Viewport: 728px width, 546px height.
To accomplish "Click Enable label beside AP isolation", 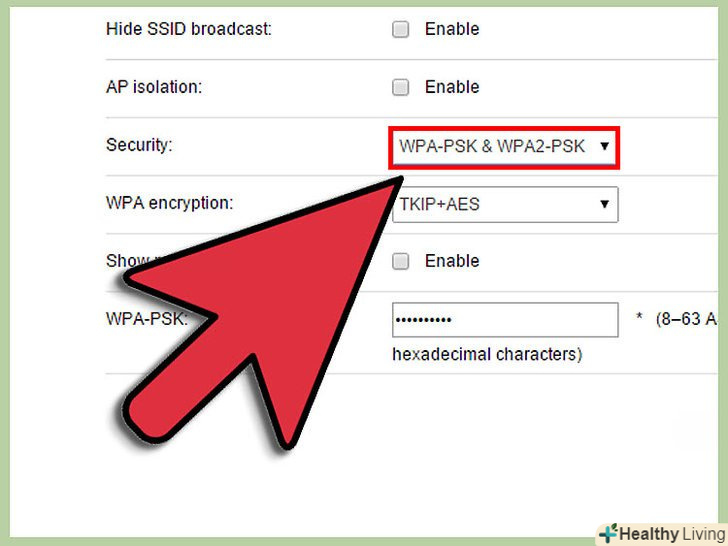I will click(452, 87).
